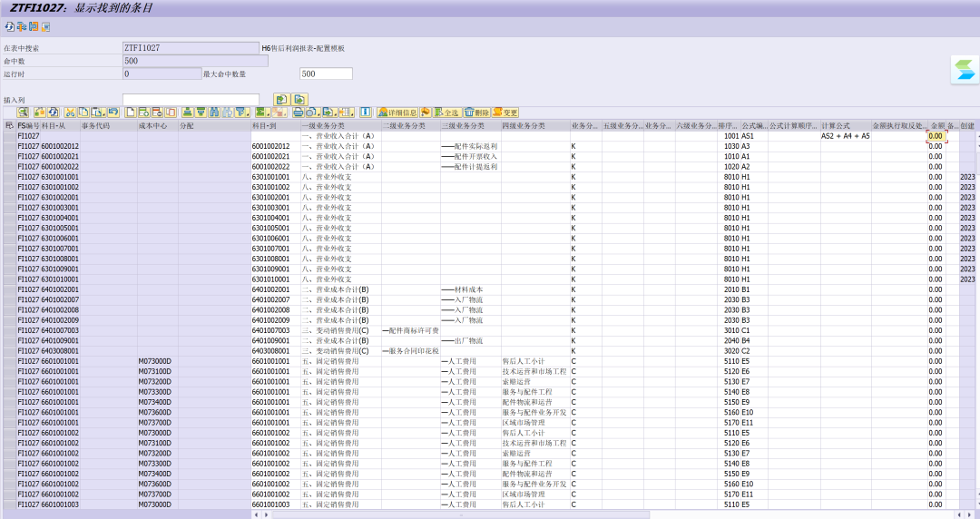The width and height of the screenshot is (980, 519).
Task: Open the export dropdown in the grid toolbar
Action: [330, 113]
